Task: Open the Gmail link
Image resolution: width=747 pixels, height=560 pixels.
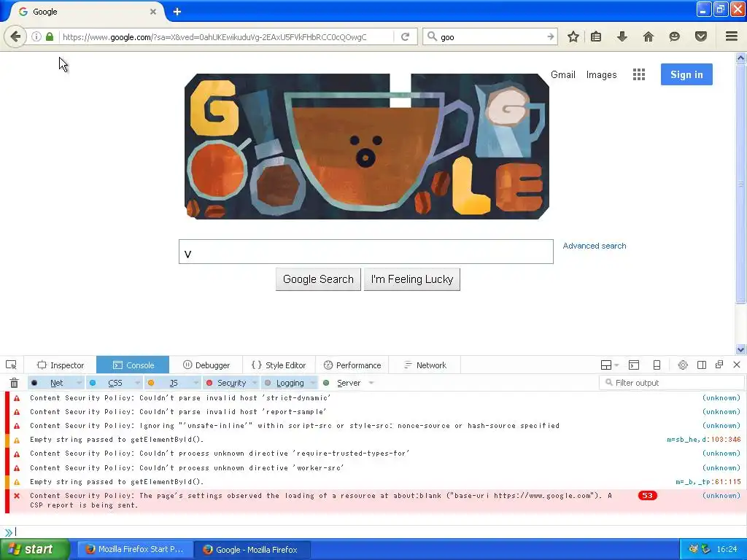Action: [563, 75]
